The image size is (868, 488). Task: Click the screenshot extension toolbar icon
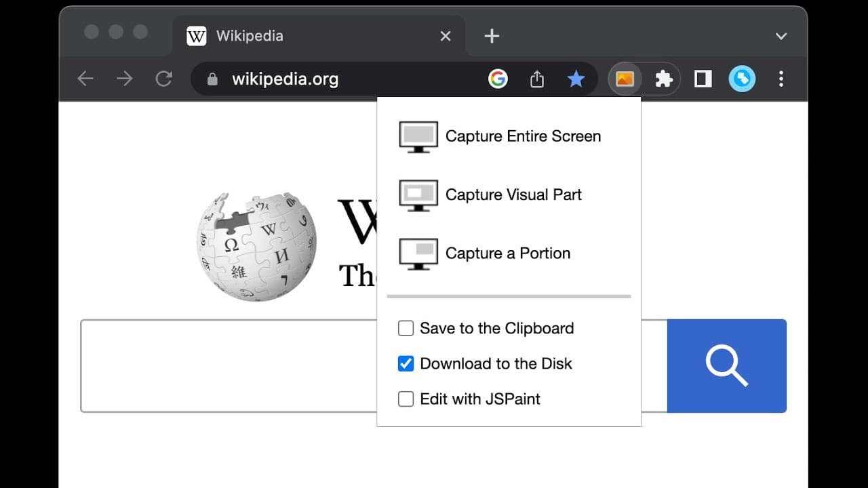pos(625,79)
